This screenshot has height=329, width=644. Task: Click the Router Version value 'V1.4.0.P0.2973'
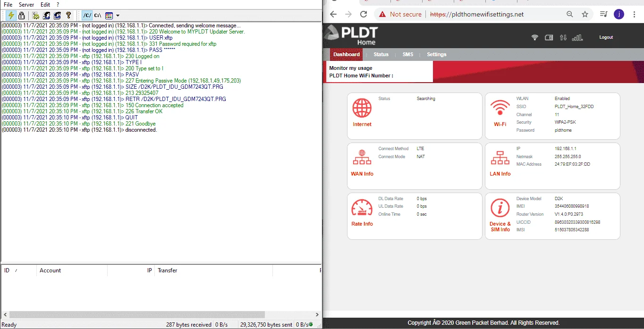point(569,214)
